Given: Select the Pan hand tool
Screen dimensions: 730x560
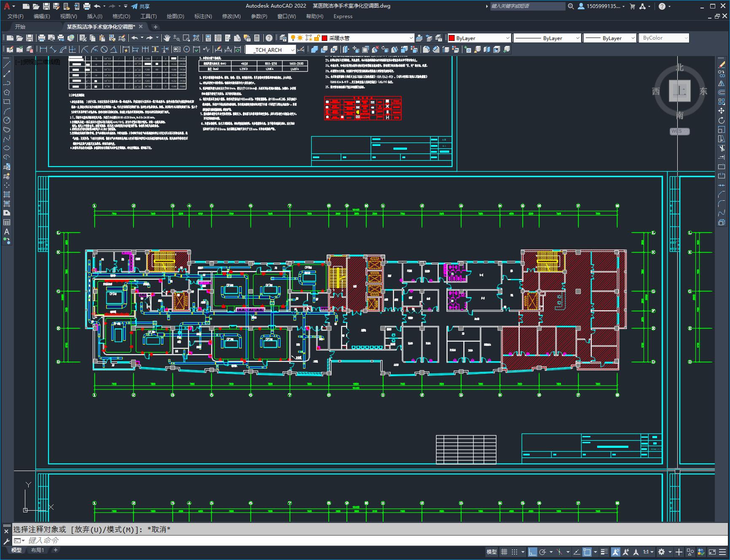Looking at the screenshot, I should [167, 38].
